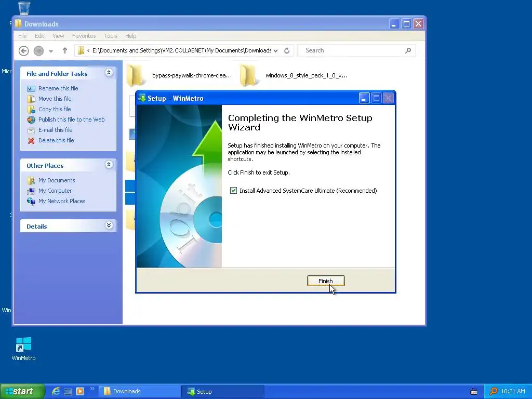532x399 pixels.
Task: Click the My Network Places icon
Action: [31, 202]
